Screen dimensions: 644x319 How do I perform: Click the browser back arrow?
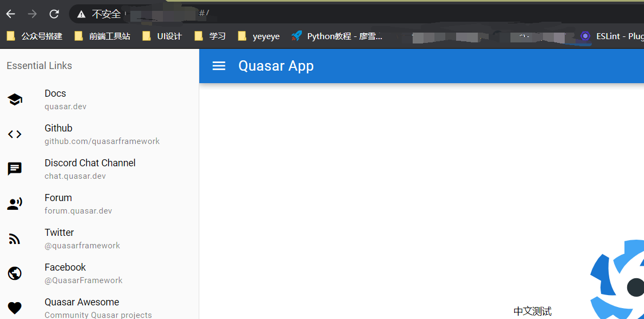tap(11, 14)
